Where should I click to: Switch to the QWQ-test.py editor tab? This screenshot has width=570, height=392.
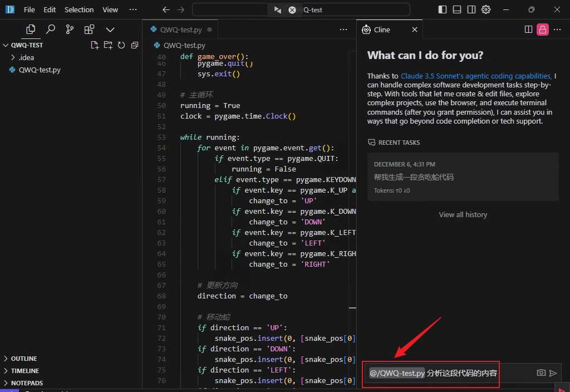pos(180,30)
